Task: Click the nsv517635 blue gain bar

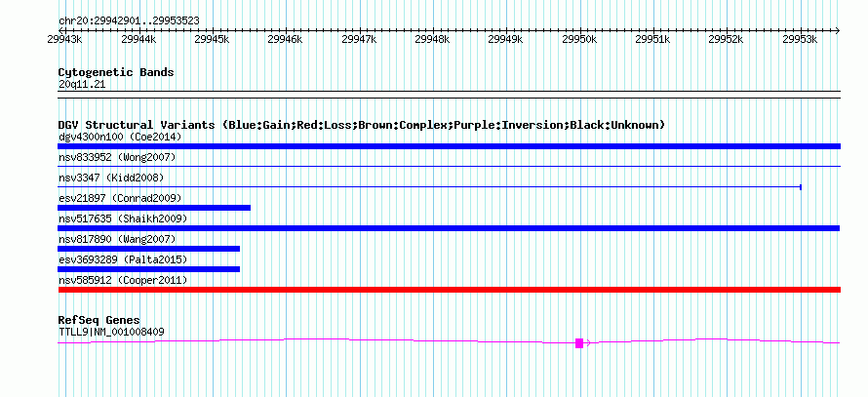Action: pos(449,228)
